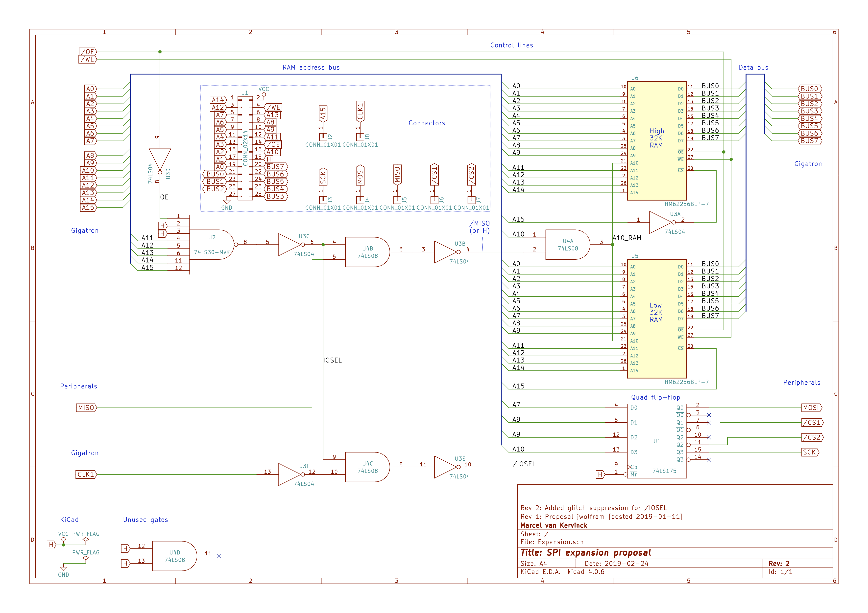Viewport: 868px width, 613px height.
Task: Click the MOSI output label at the right
Action: [812, 408]
